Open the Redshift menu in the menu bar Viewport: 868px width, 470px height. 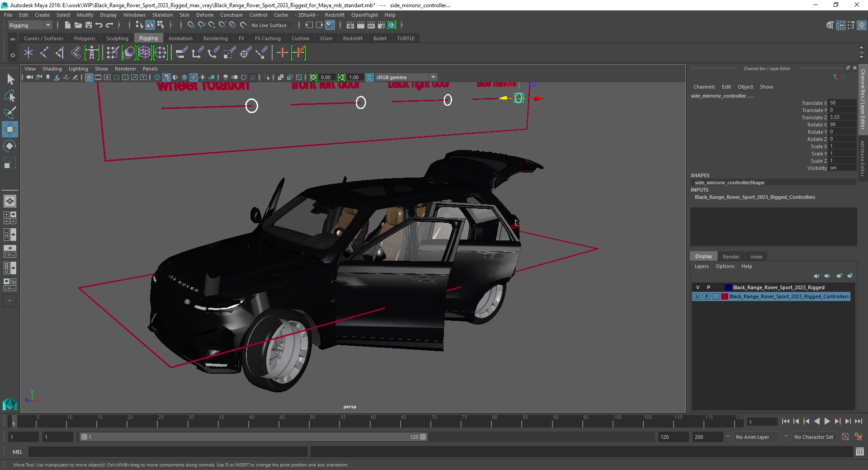tap(335, 15)
